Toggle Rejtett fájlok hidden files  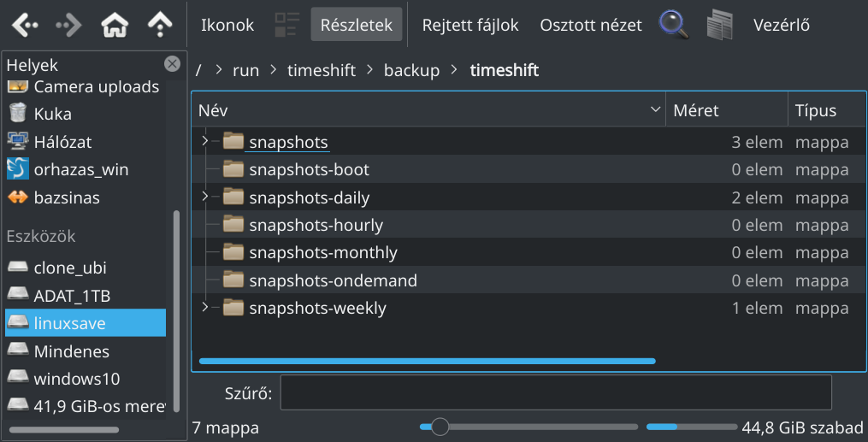tap(470, 25)
